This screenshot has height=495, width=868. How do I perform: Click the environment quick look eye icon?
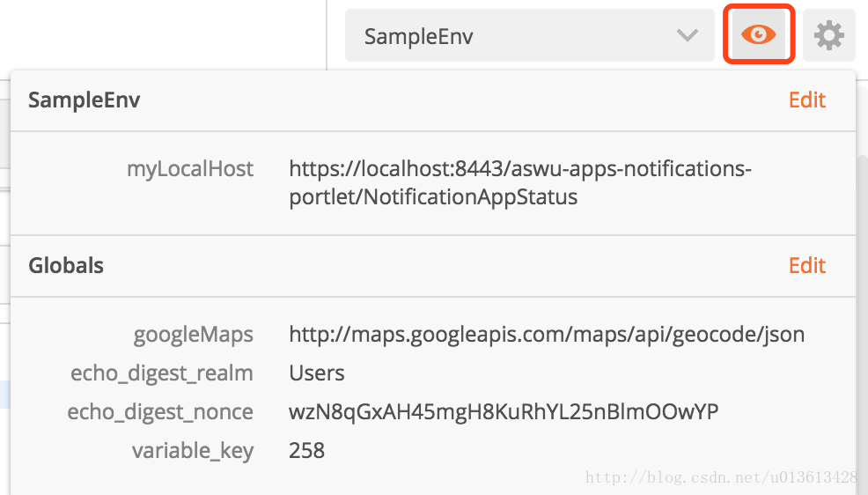pos(758,34)
